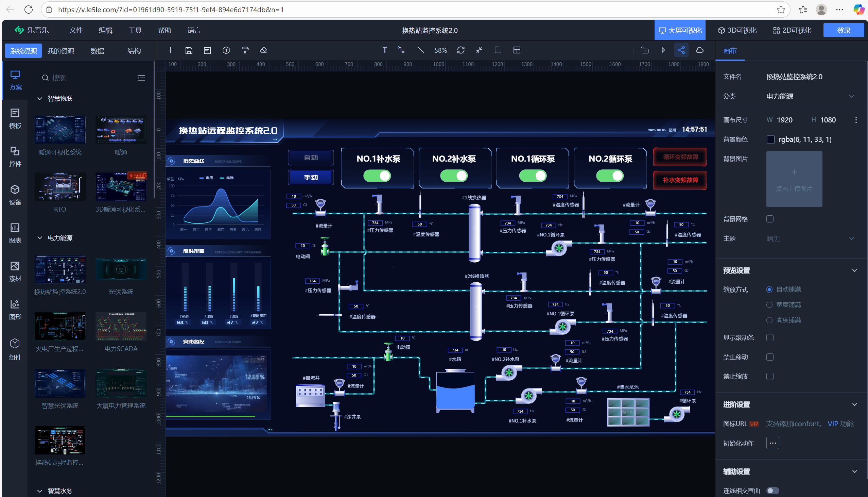Open the 组件 sidebar section
Image resolution: width=868 pixels, height=497 pixels.
point(15,350)
